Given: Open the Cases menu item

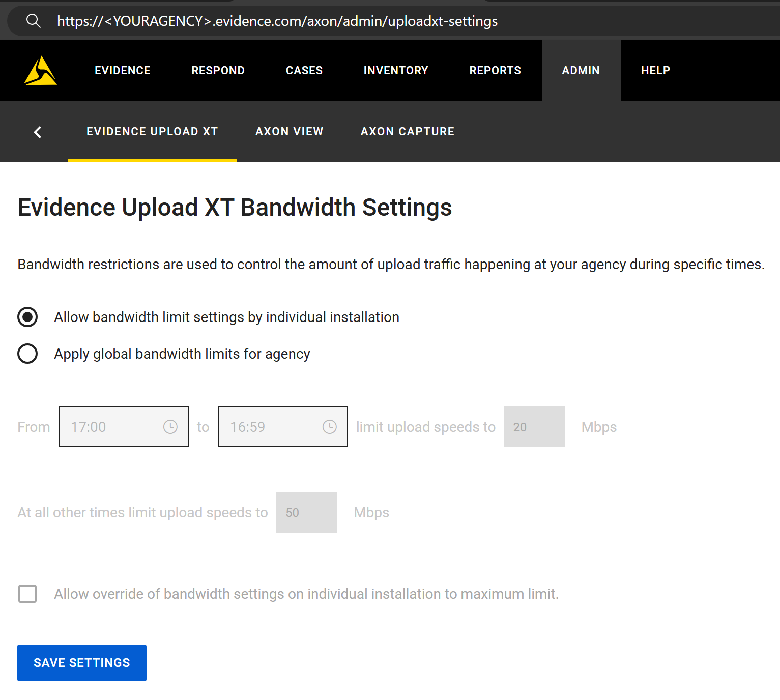Looking at the screenshot, I should click(x=304, y=71).
